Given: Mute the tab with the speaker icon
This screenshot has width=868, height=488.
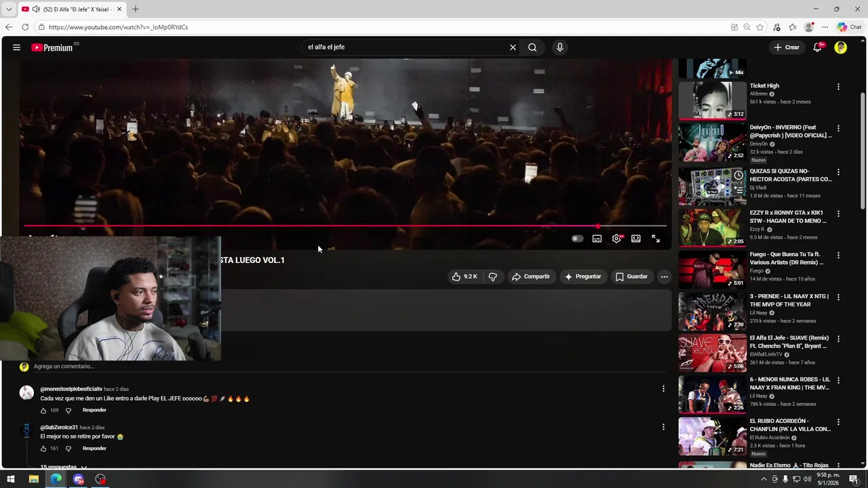Looking at the screenshot, I should [35, 9].
